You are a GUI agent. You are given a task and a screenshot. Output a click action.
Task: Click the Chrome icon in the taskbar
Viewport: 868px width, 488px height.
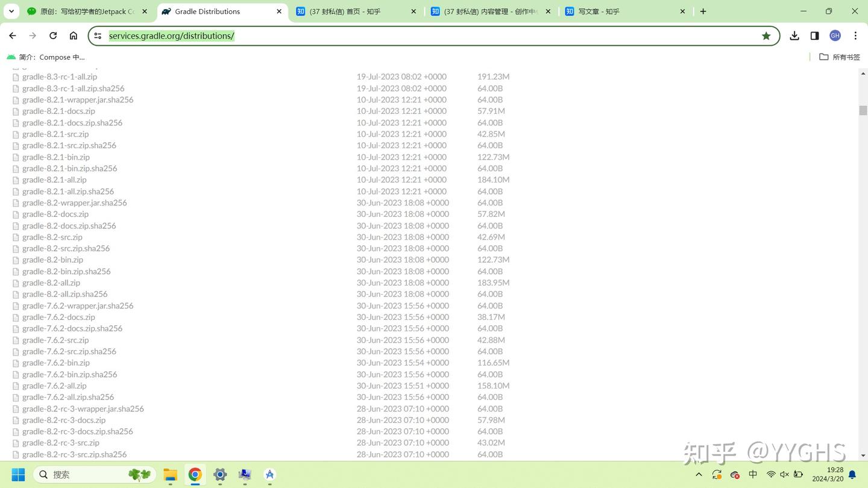(195, 475)
